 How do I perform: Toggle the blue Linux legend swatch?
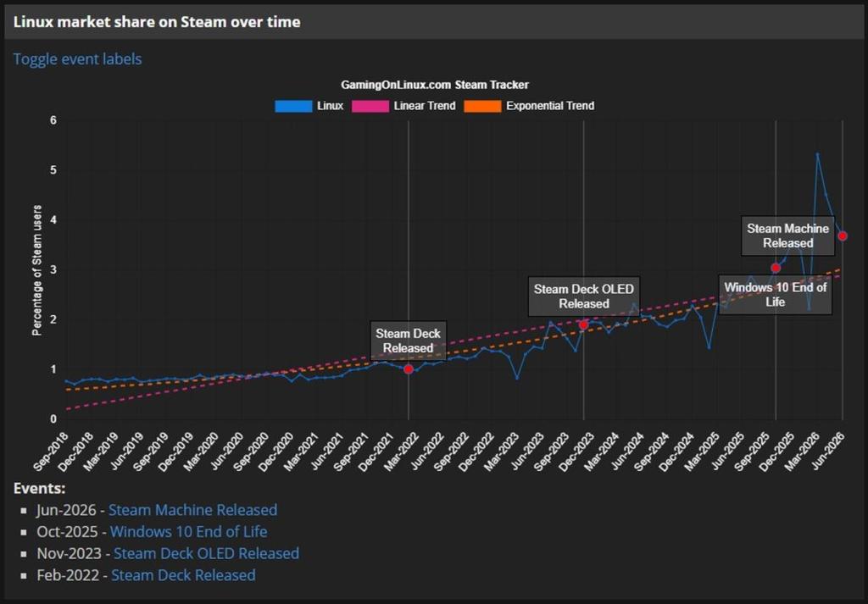[293, 106]
